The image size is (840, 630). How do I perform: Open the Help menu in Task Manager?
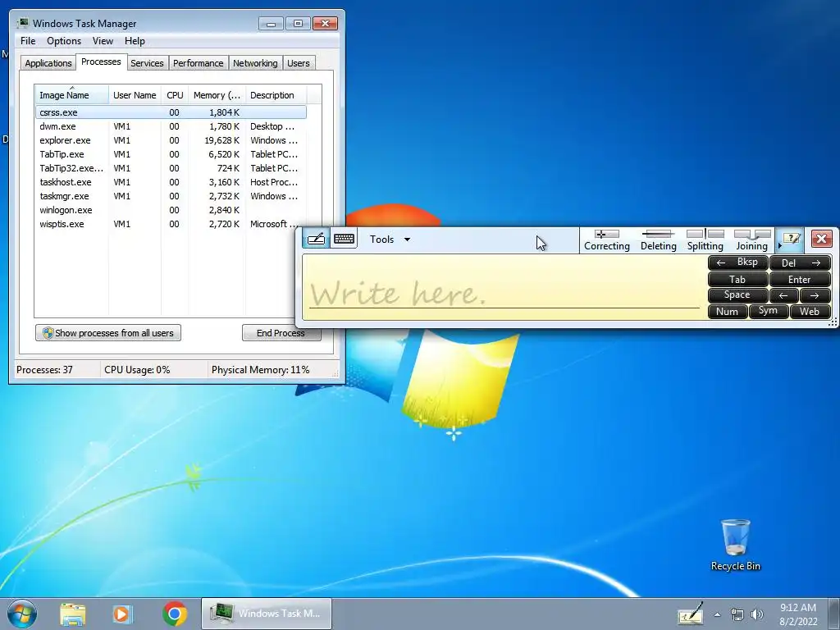point(135,41)
